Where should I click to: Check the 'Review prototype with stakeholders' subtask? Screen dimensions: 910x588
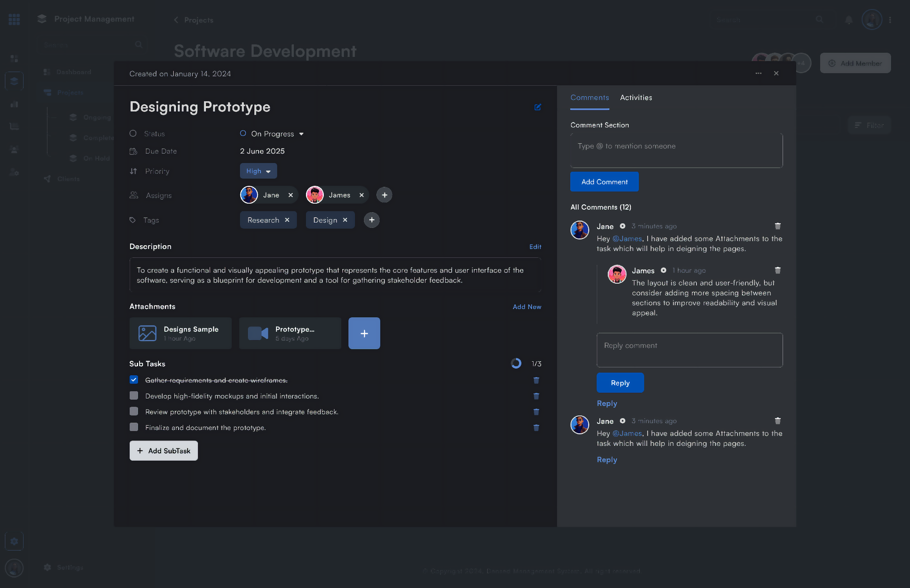(133, 411)
